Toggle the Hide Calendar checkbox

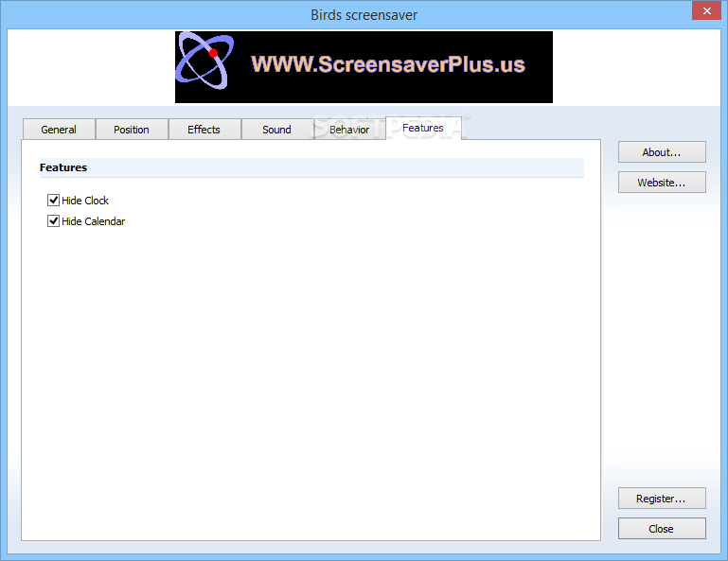[53, 220]
